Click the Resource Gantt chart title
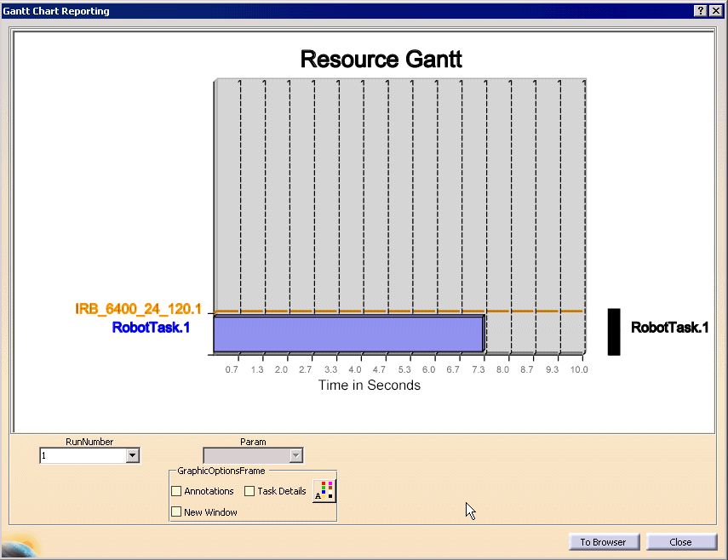The image size is (728, 560). [x=381, y=60]
